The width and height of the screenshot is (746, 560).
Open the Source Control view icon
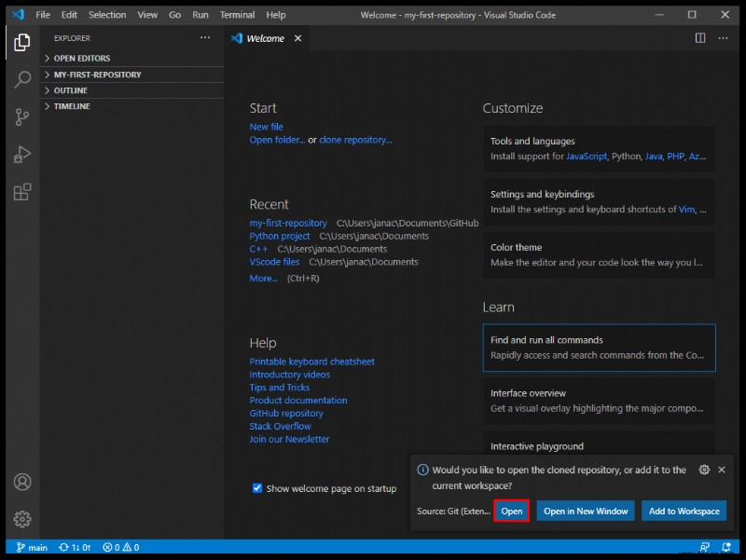click(21, 117)
